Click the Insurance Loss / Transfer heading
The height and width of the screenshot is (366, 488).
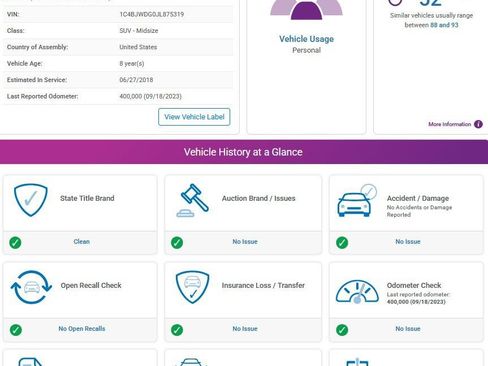click(x=263, y=285)
